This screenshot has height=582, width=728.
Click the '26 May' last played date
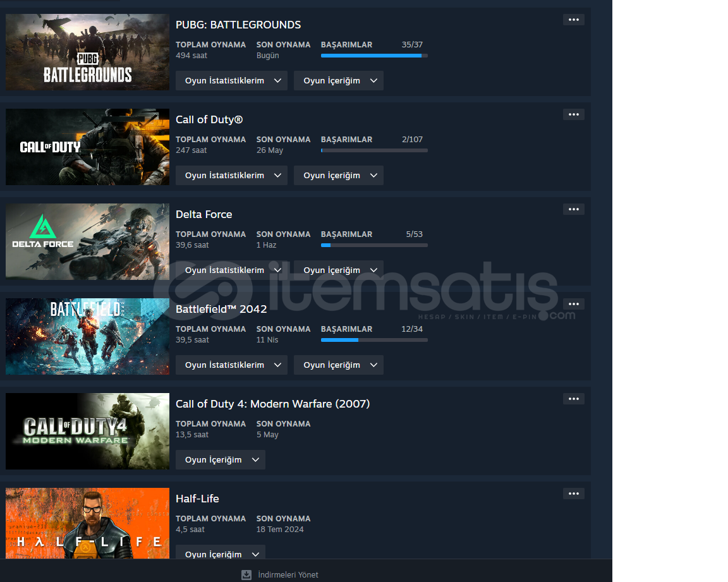coord(270,150)
